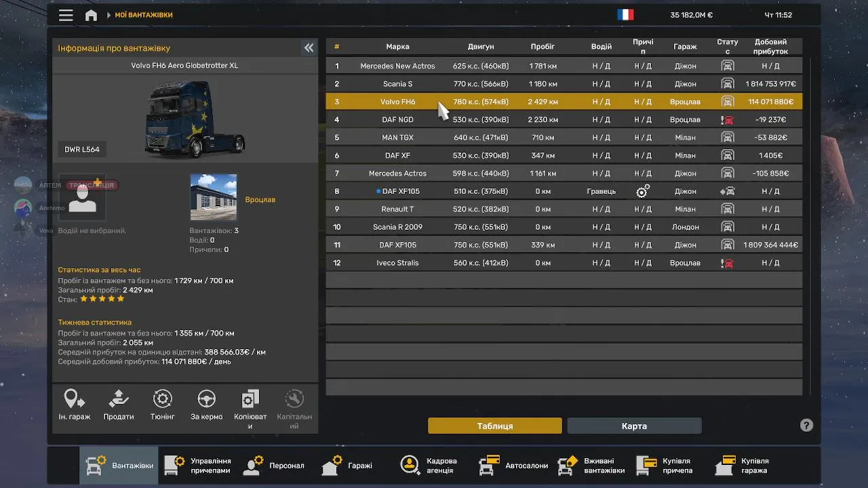Open the Вроцлав garage thumbnail

pyautogui.click(x=214, y=197)
